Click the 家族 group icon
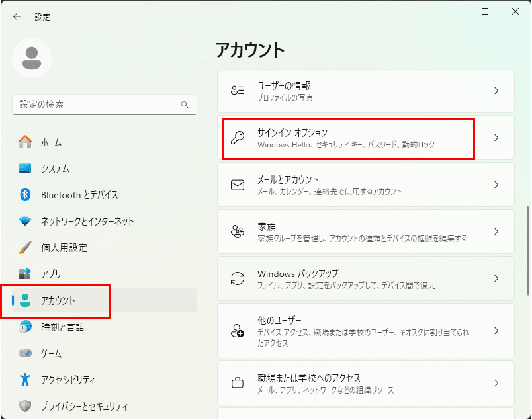532x420 pixels. click(238, 231)
